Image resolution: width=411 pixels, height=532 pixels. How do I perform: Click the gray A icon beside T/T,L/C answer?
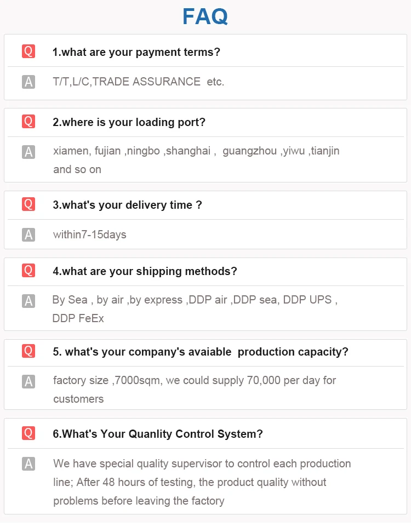28,82
